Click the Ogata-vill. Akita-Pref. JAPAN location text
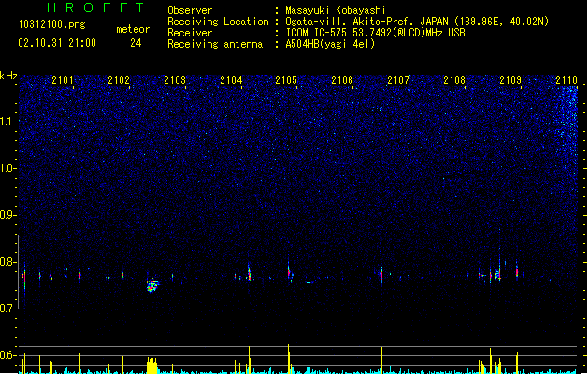The width and height of the screenshot is (588, 374). pyautogui.click(x=417, y=22)
